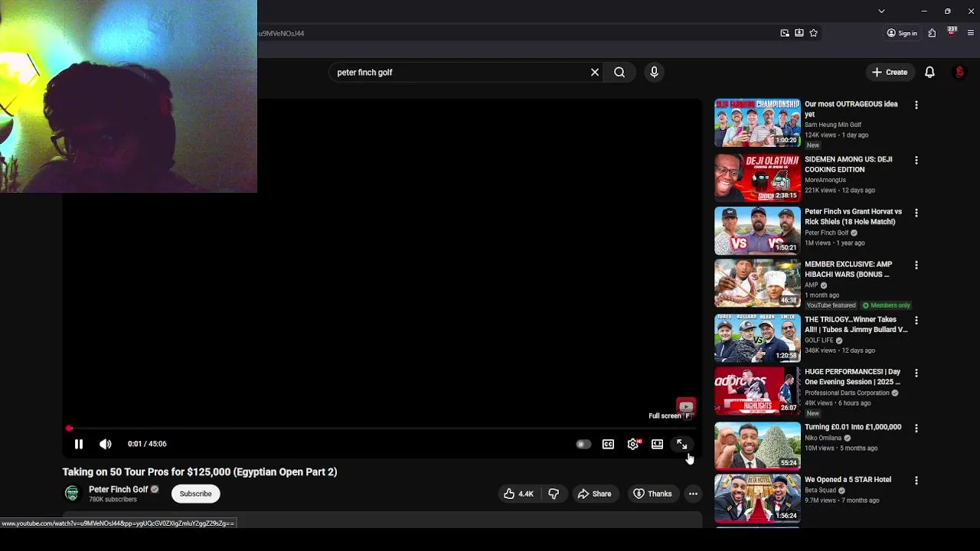The width and height of the screenshot is (980, 551).
Task: Open options for SIDEMEN AMONG US video
Action: coord(916,160)
